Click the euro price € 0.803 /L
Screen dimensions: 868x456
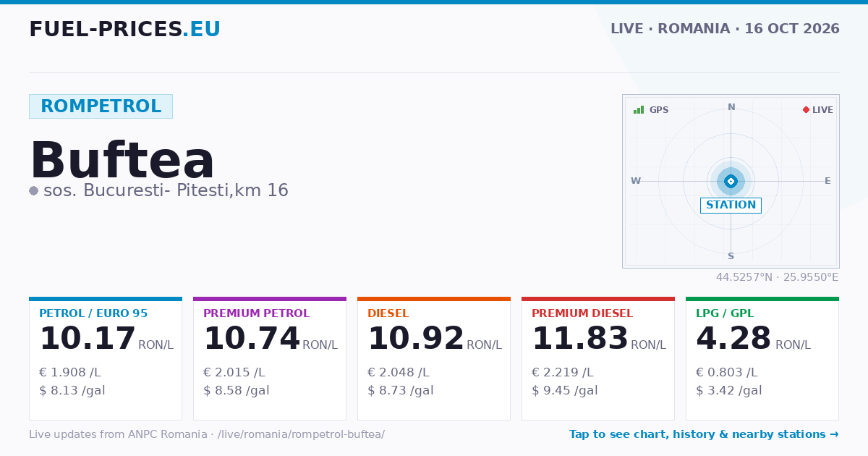(x=726, y=373)
